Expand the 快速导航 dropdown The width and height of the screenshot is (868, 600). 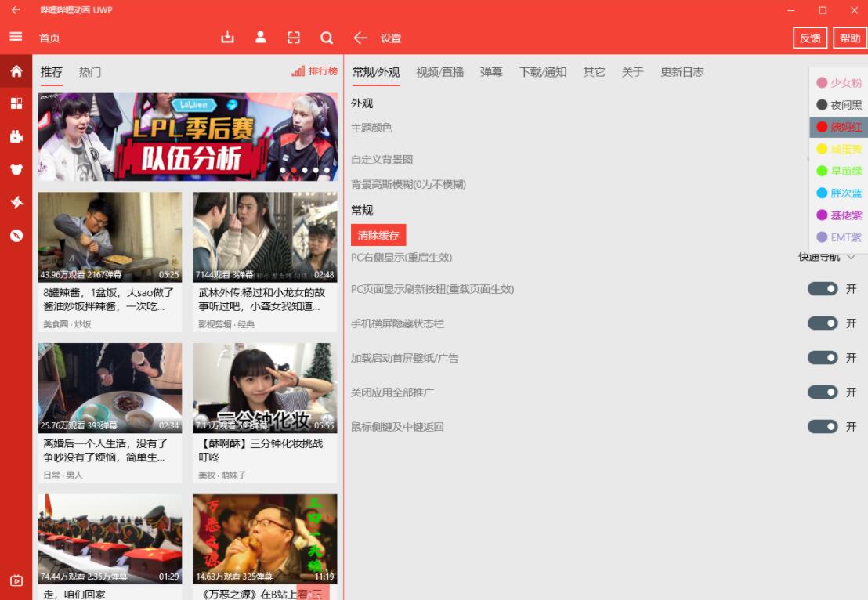pyautogui.click(x=827, y=258)
